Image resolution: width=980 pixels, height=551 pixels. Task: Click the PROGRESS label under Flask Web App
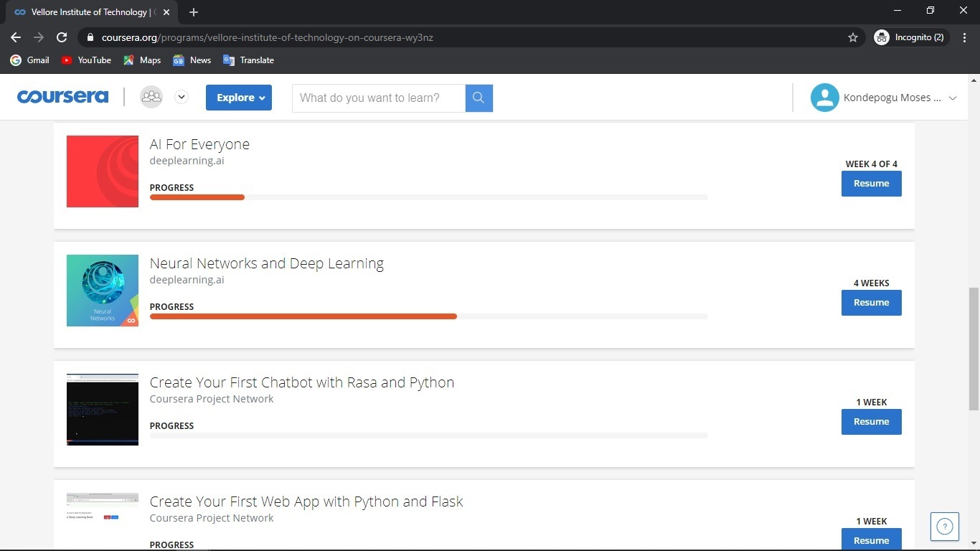tap(171, 545)
